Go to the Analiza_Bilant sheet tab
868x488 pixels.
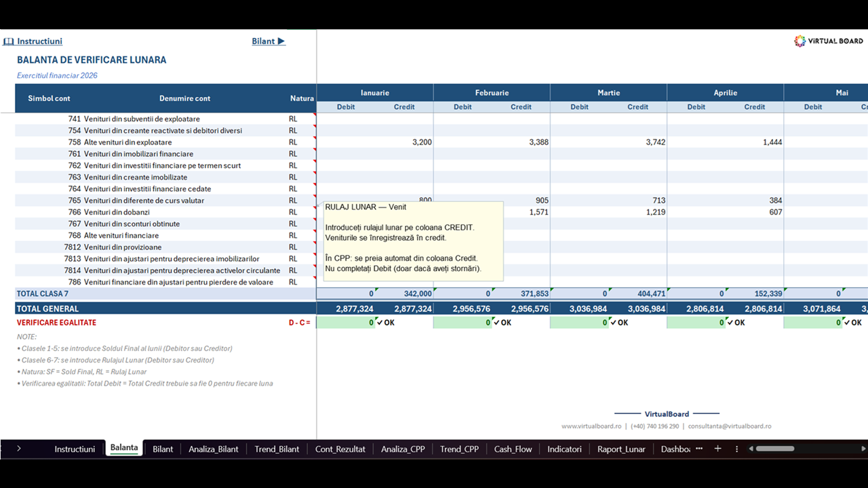(x=214, y=449)
